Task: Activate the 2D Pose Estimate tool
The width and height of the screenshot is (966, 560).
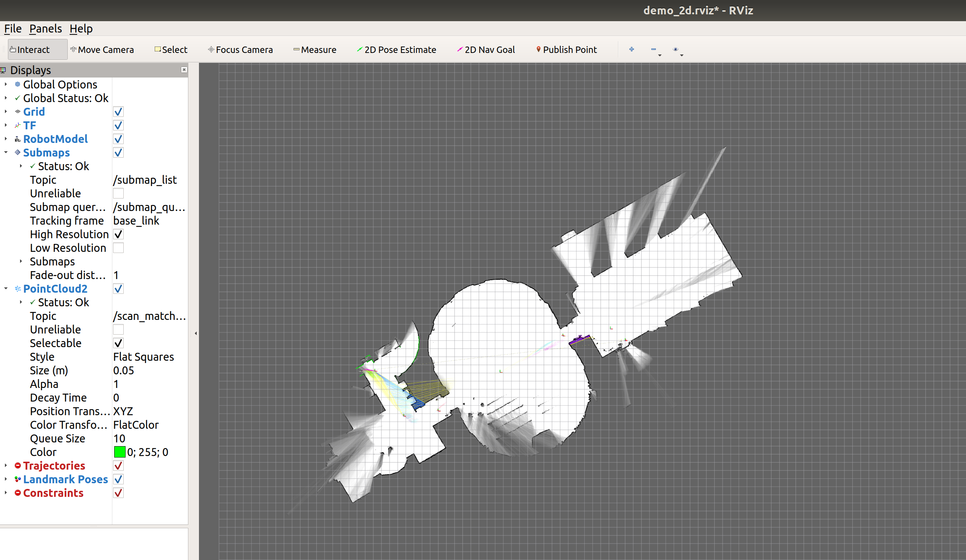Action: point(396,50)
